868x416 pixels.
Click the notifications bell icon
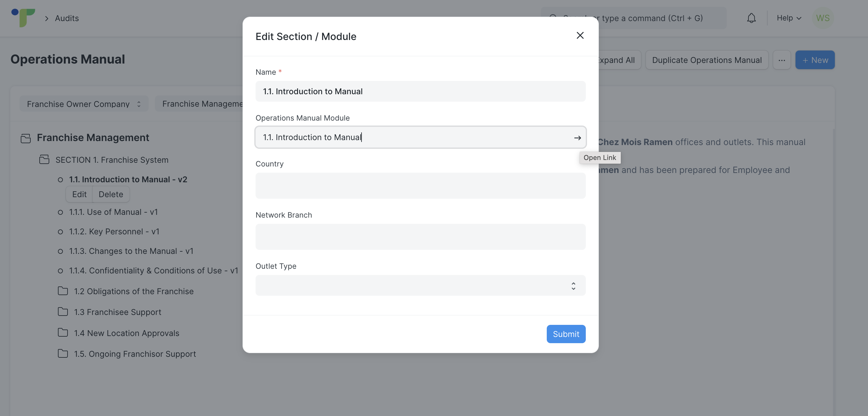[x=751, y=18]
